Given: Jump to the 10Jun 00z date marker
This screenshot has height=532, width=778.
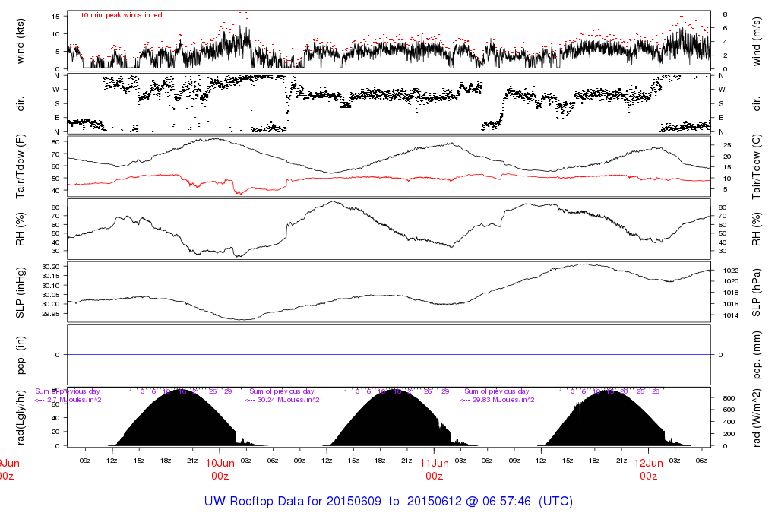Looking at the screenshot, I should pyautogui.click(x=220, y=469).
